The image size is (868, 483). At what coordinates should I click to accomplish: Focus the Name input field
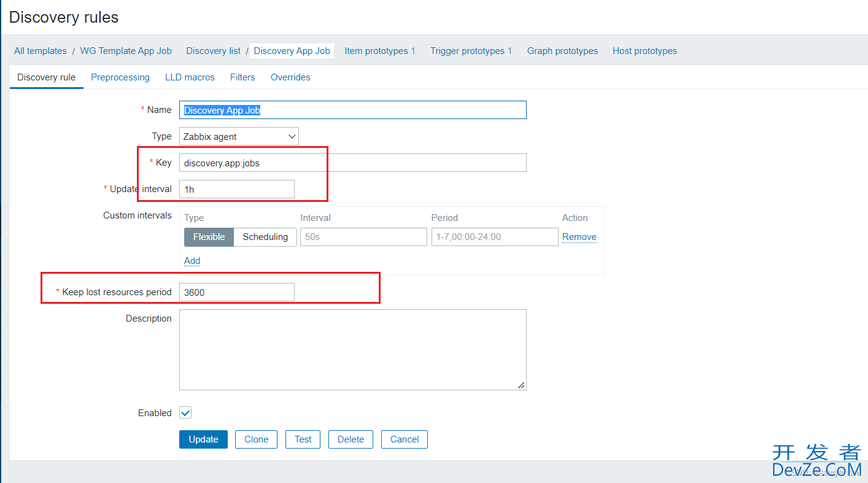tap(352, 110)
